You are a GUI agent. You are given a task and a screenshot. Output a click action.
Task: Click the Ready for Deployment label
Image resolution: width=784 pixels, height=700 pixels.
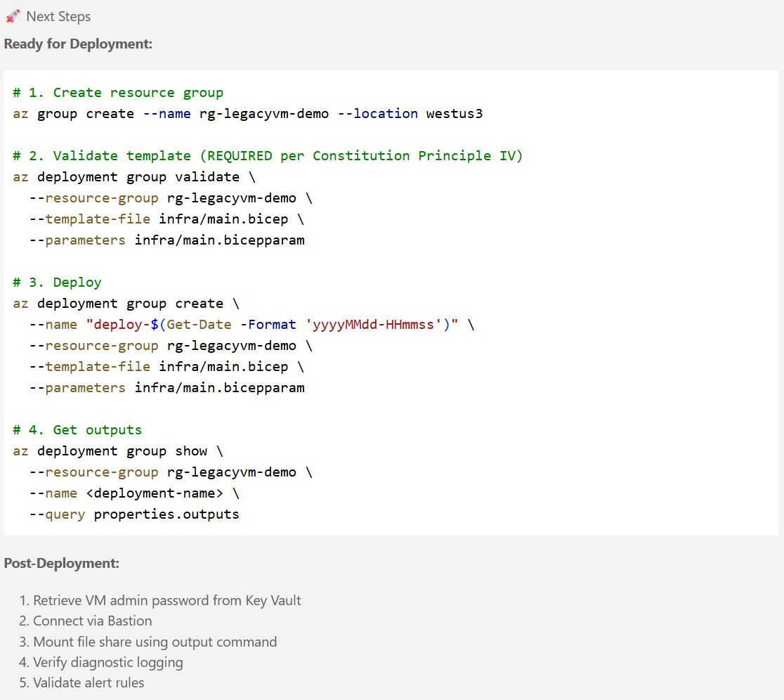pyautogui.click(x=63, y=43)
